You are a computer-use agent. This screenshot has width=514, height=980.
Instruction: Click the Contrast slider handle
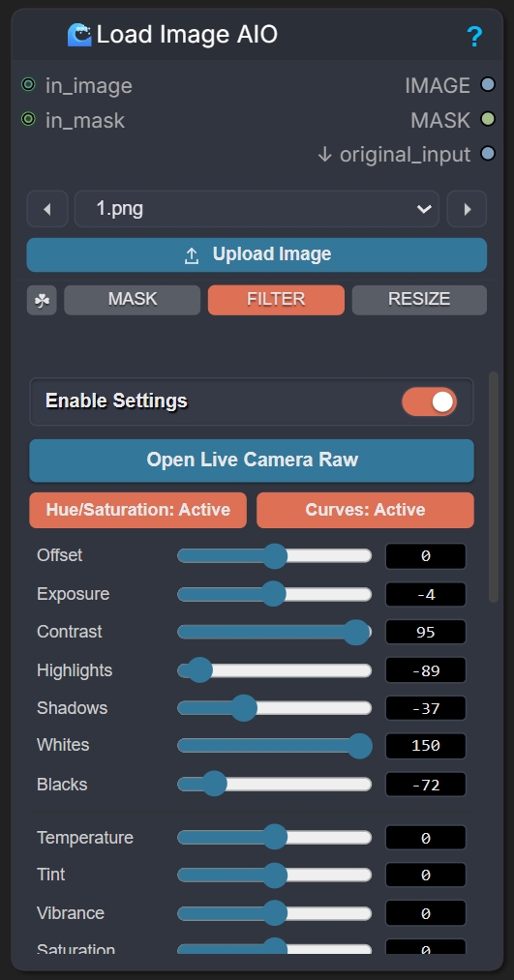[357, 632]
